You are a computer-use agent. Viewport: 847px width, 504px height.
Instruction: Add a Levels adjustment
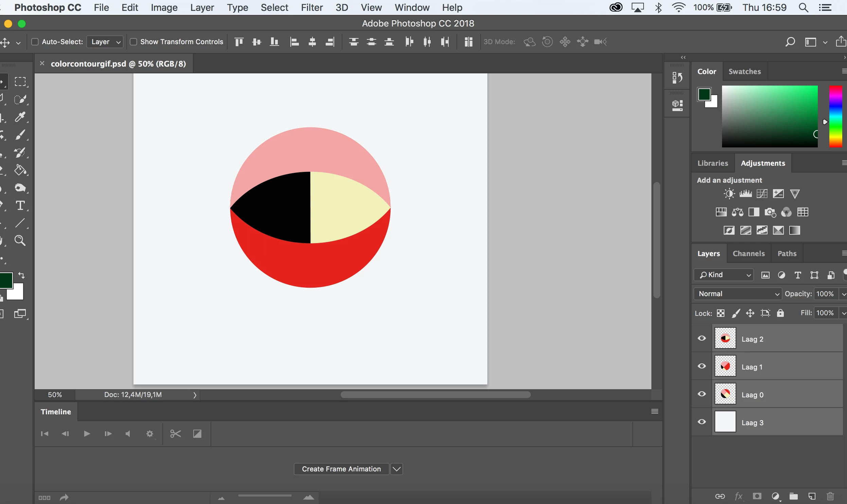[745, 194]
